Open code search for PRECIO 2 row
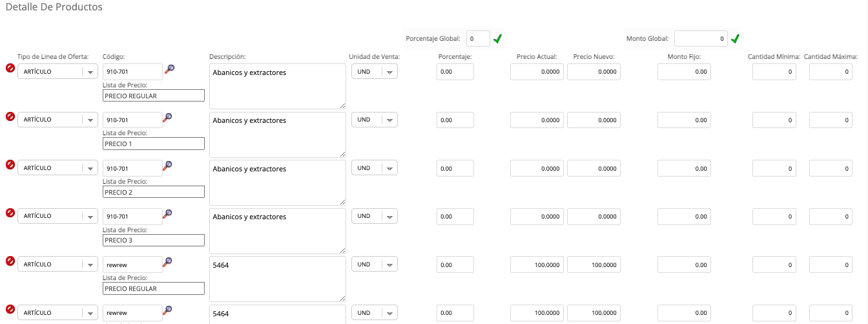The width and height of the screenshot is (868, 324). point(168,166)
